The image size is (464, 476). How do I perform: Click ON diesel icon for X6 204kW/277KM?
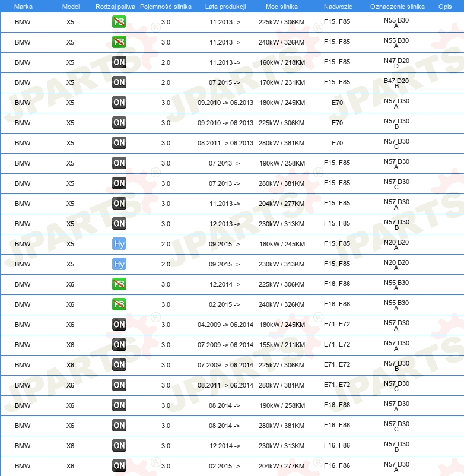(119, 466)
